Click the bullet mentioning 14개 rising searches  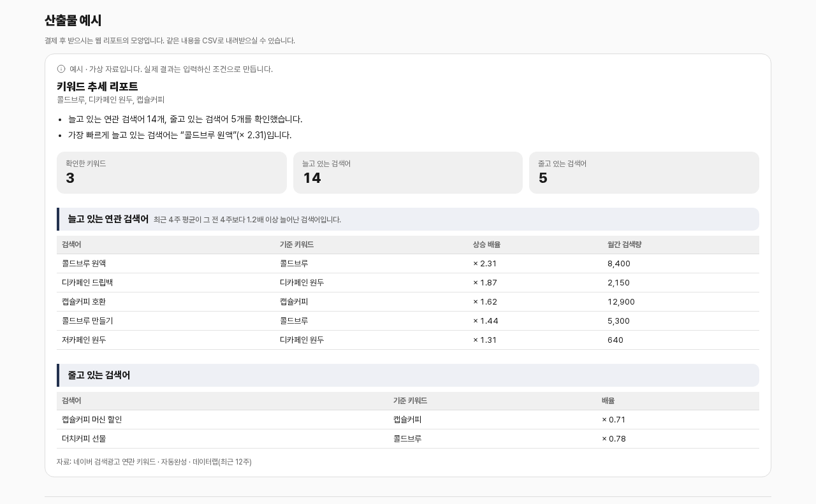(186, 119)
